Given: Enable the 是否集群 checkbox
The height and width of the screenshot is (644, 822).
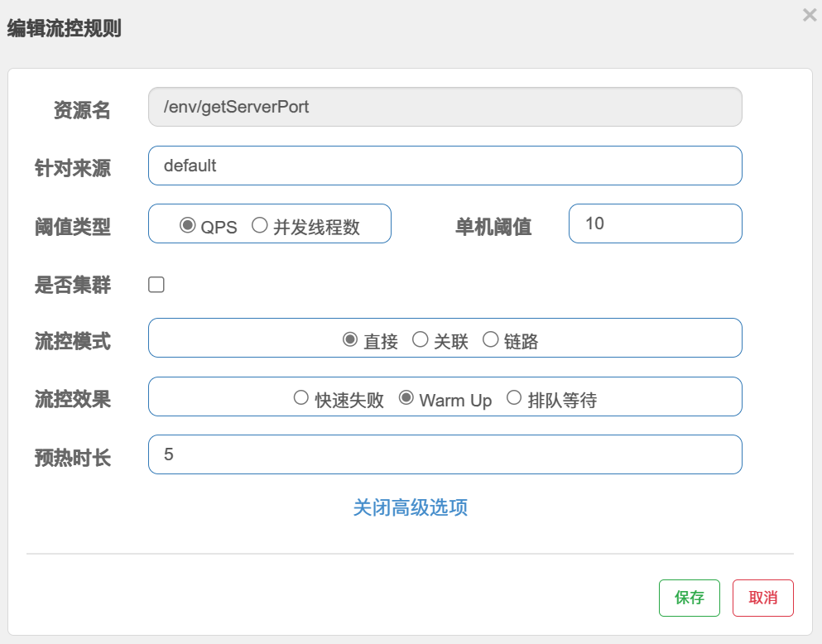Looking at the screenshot, I should click(156, 285).
